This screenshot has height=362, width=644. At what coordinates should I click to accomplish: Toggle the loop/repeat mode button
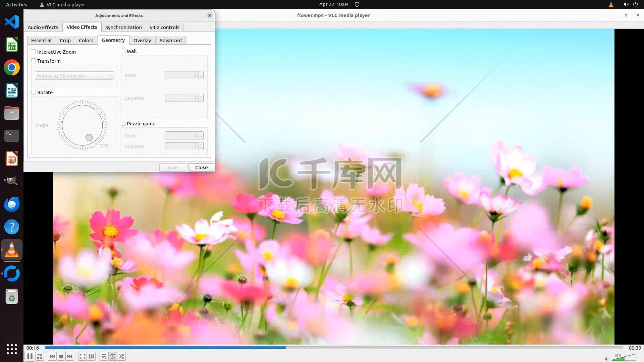pos(113,356)
